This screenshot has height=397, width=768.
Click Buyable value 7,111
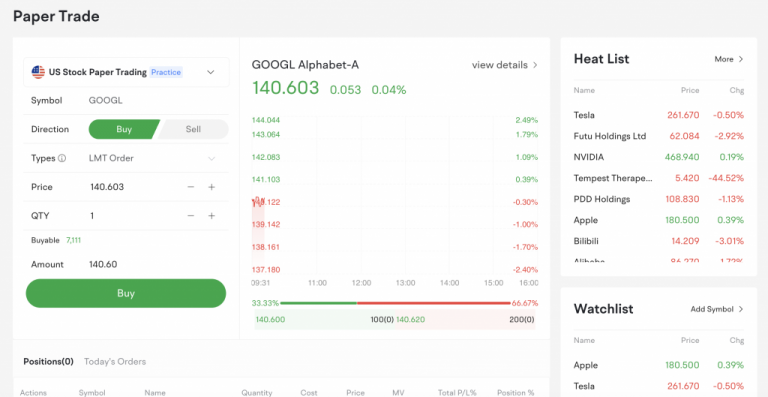(x=73, y=240)
